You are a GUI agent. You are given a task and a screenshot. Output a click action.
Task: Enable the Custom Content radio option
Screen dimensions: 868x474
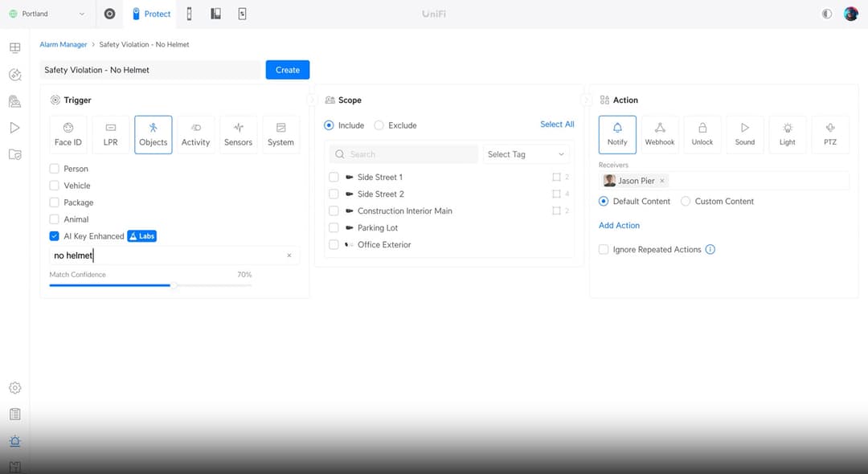point(686,202)
